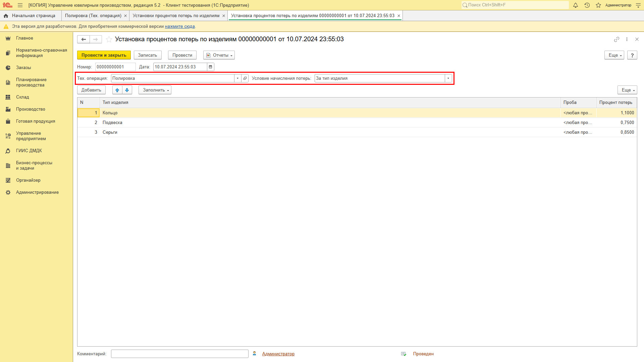Click Провести и закрыть button
Image resolution: width=644 pixels, height=362 pixels.
tap(104, 55)
